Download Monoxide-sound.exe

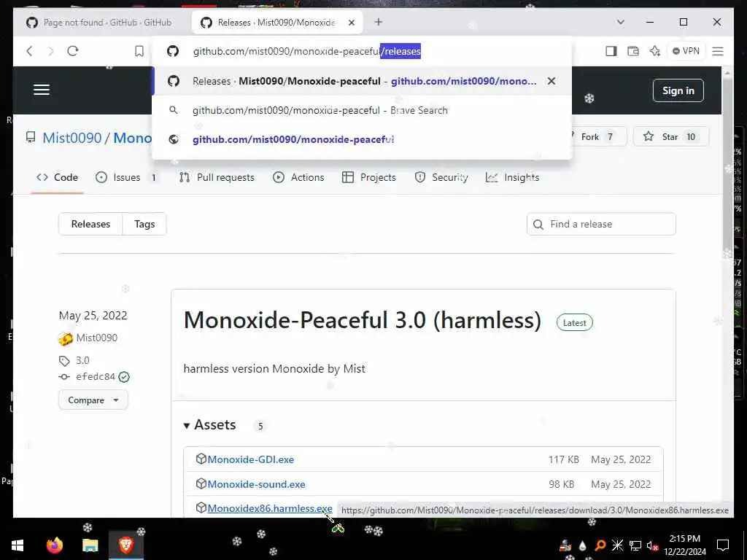(x=256, y=484)
